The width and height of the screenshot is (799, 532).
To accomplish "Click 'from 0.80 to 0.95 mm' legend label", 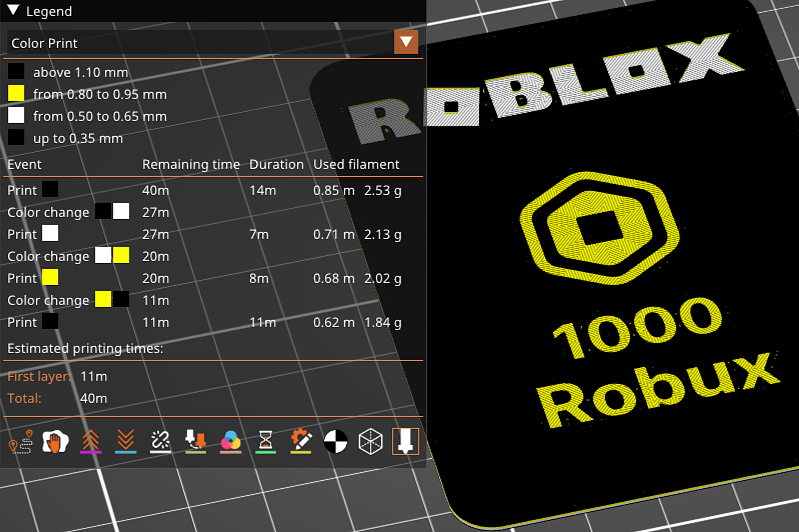I will point(100,94).
